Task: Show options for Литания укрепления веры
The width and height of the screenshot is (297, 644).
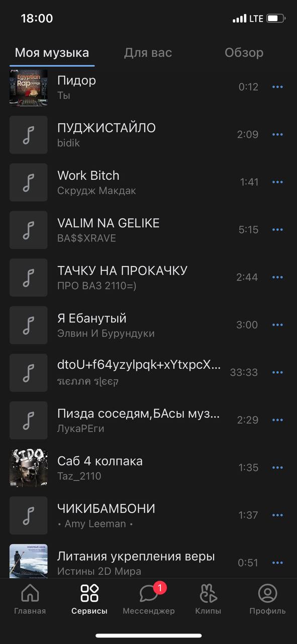Action: [x=277, y=563]
